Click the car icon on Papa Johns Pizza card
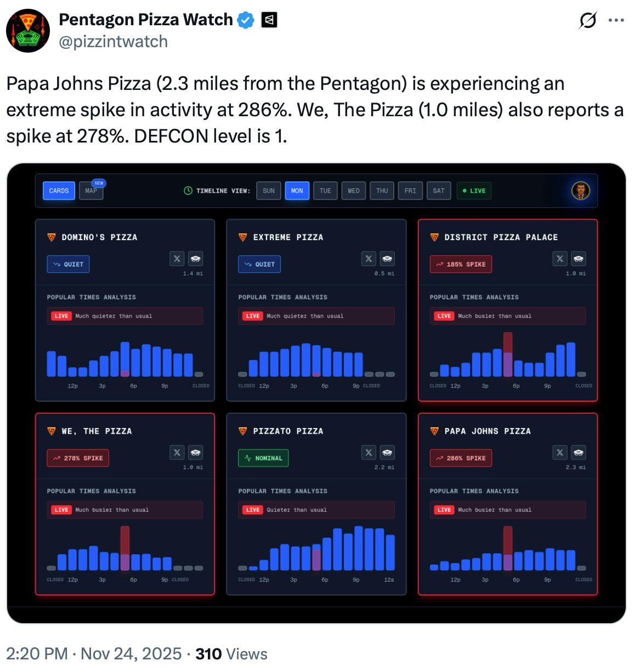This screenshot has height=672, width=634. [x=579, y=453]
